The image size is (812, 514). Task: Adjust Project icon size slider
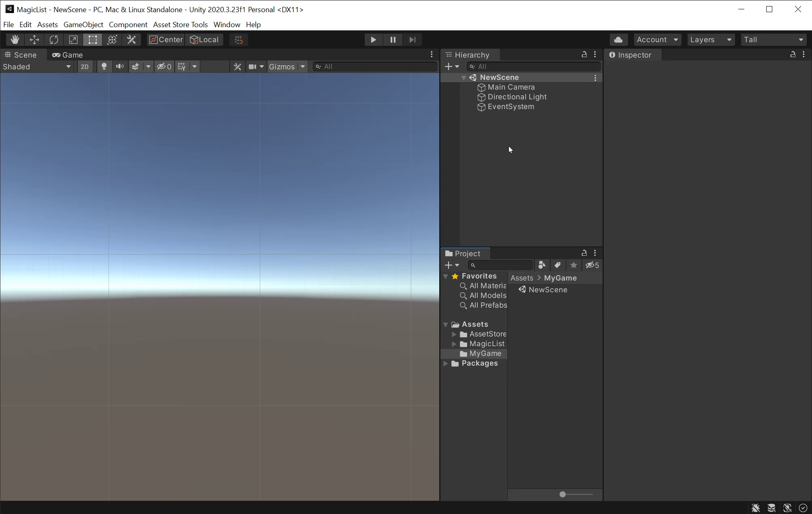(x=576, y=494)
